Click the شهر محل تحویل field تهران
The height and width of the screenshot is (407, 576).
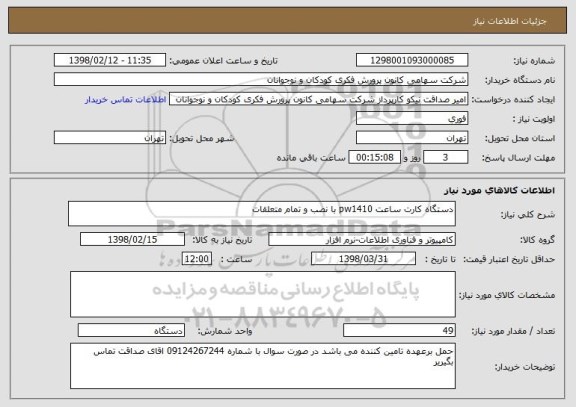110,138
